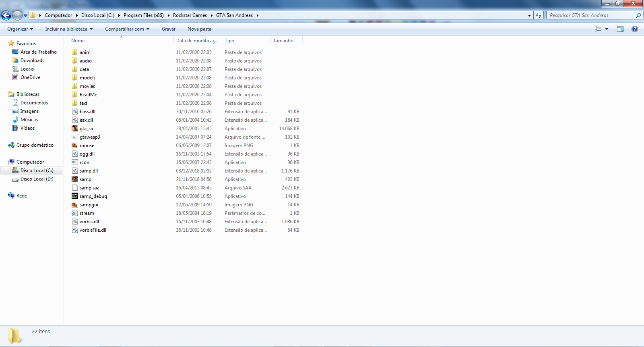The height and width of the screenshot is (347, 644).
Task: Go to Rockstar Games in breadcrumb
Action: [190, 15]
